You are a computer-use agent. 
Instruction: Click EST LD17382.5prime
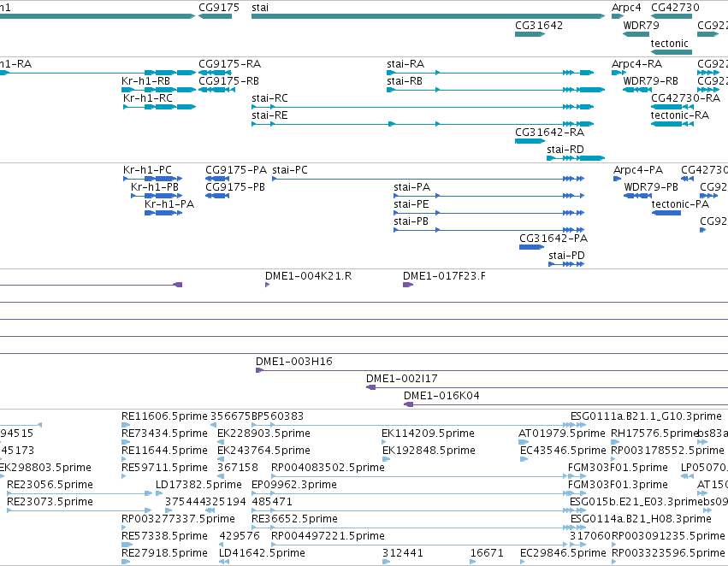[159, 494]
